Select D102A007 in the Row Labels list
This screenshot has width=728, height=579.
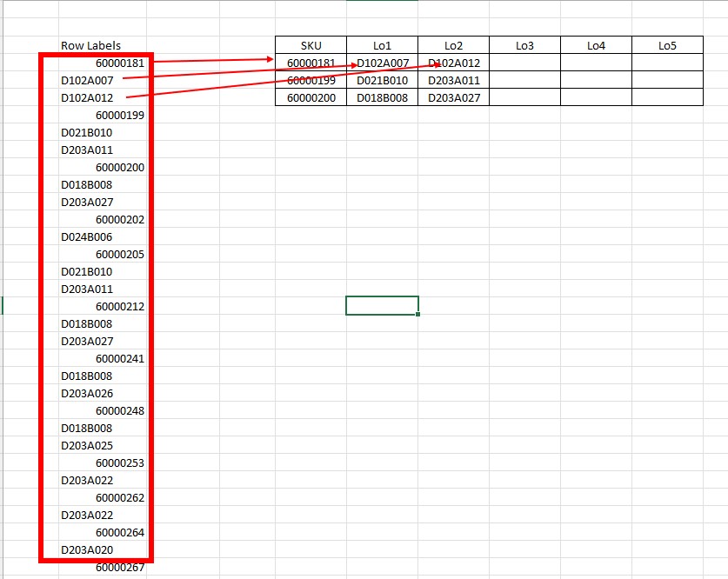coord(102,80)
